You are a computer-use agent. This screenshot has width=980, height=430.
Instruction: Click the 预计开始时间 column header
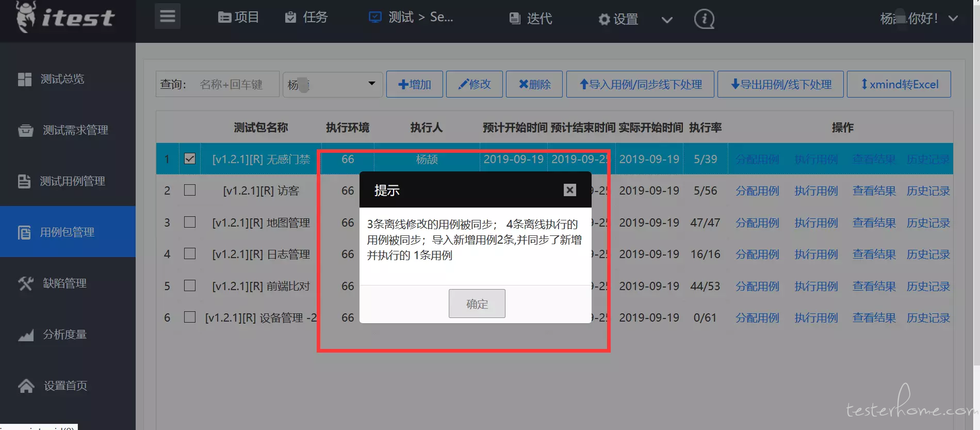[x=515, y=128]
